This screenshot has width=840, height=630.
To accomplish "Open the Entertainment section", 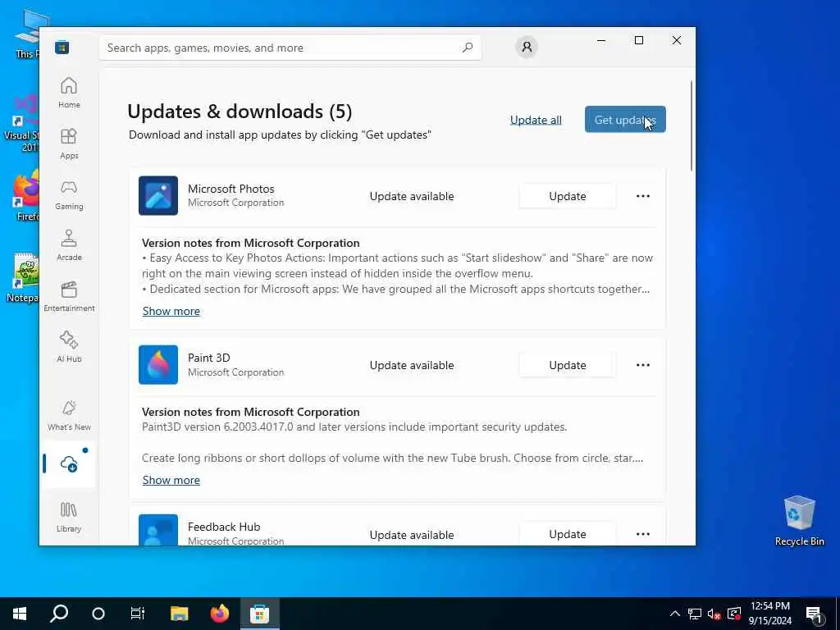I will pyautogui.click(x=69, y=296).
